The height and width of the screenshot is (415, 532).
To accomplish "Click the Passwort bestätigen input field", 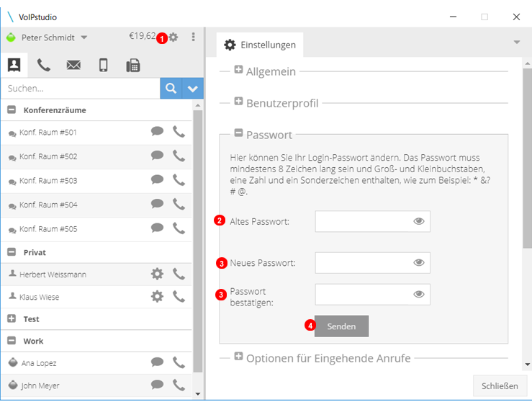I will (x=372, y=295).
